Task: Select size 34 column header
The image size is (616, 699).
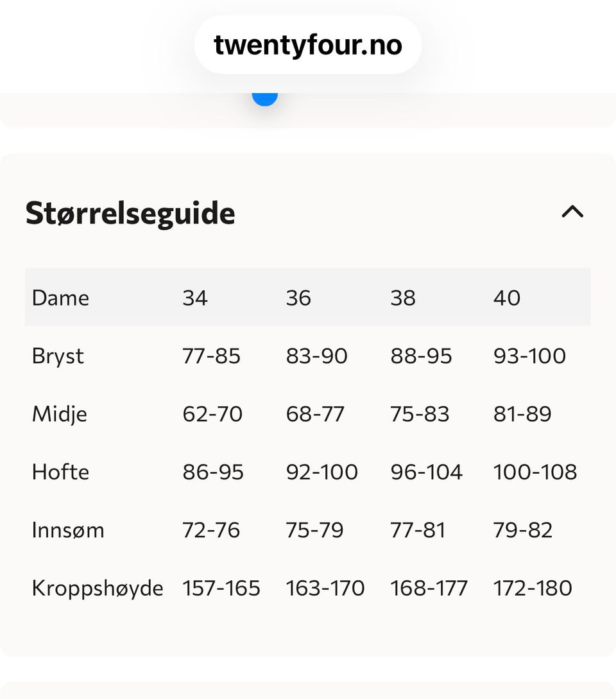Action: point(195,298)
